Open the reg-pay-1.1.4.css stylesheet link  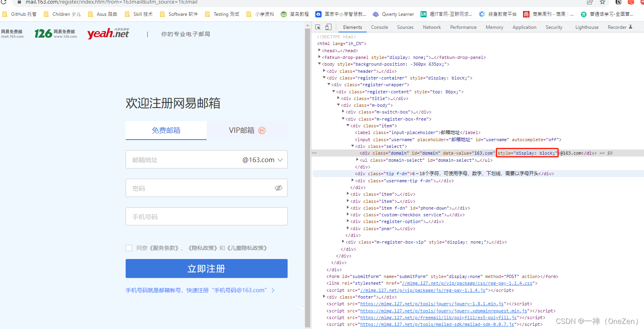click(467, 283)
